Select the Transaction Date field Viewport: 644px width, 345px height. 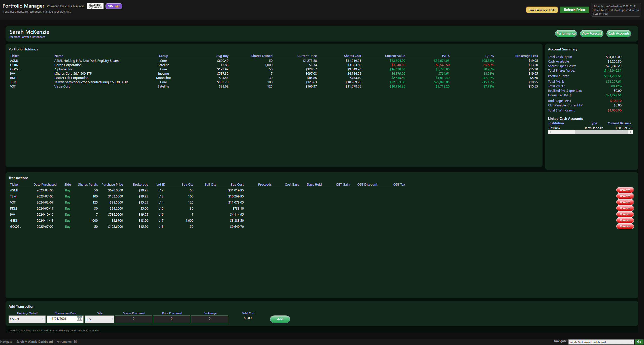[x=63, y=319]
